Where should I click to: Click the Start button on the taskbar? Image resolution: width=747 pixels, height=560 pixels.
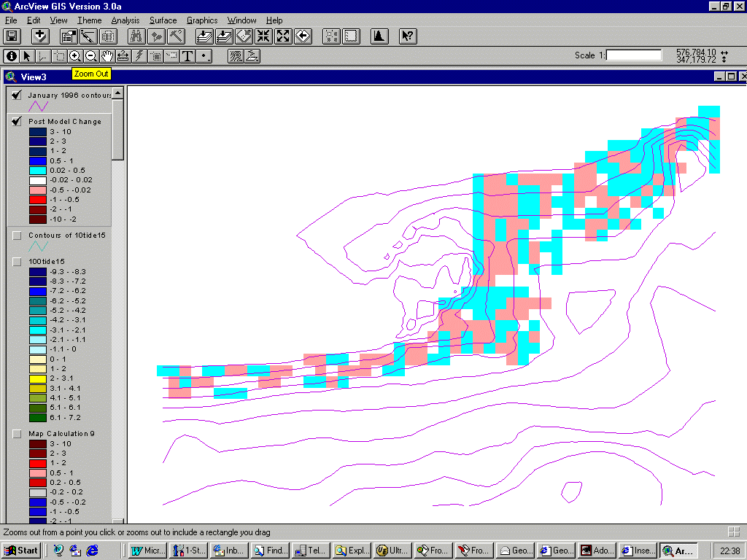(x=20, y=550)
